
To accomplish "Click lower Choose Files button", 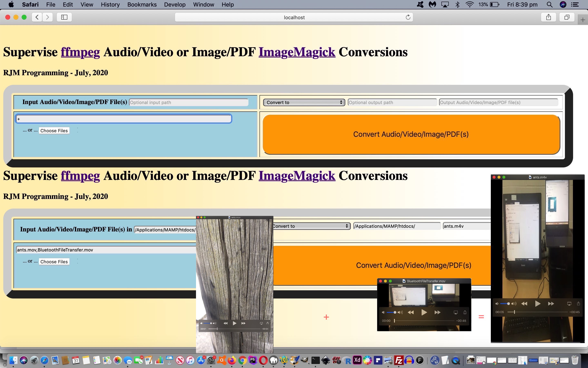I will pyautogui.click(x=54, y=262).
